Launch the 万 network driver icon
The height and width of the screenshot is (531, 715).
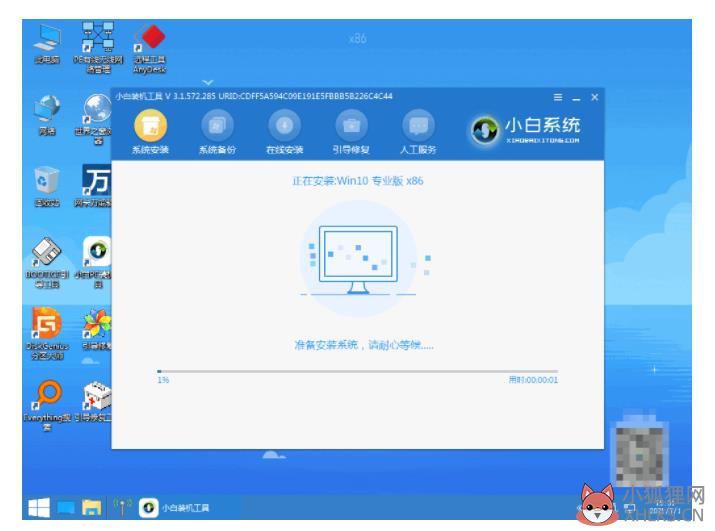(x=95, y=186)
